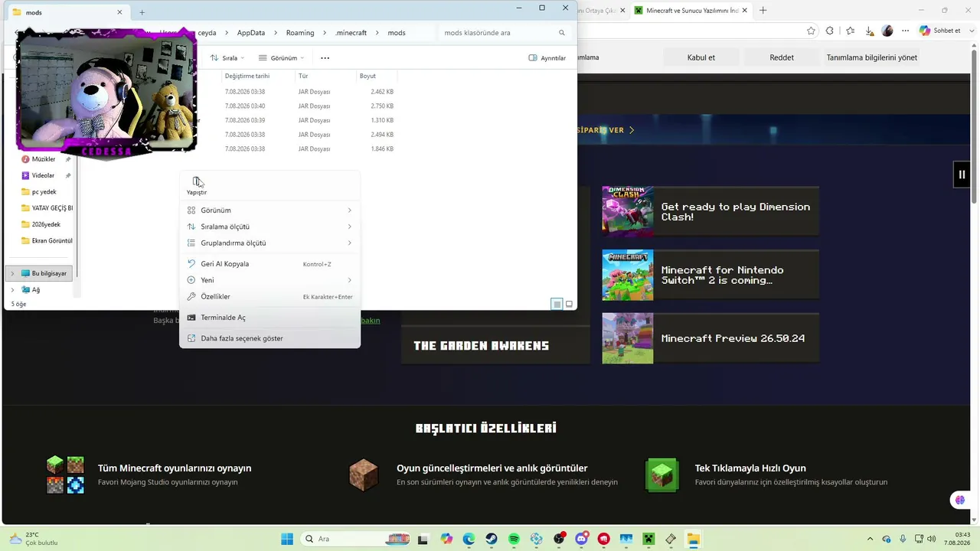Click Tanımlama bilgilerini yönet button
This screenshot has height=551, width=980.
[872, 57]
